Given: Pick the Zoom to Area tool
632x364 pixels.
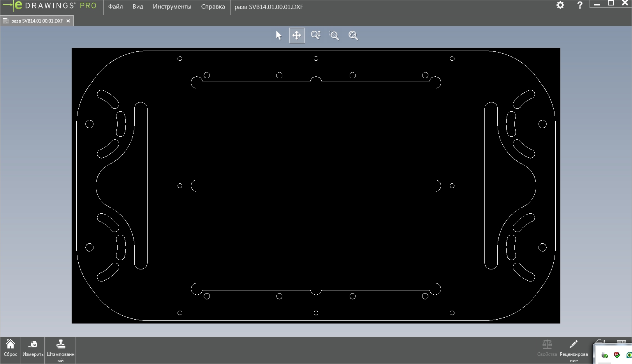Looking at the screenshot, I should click(334, 35).
